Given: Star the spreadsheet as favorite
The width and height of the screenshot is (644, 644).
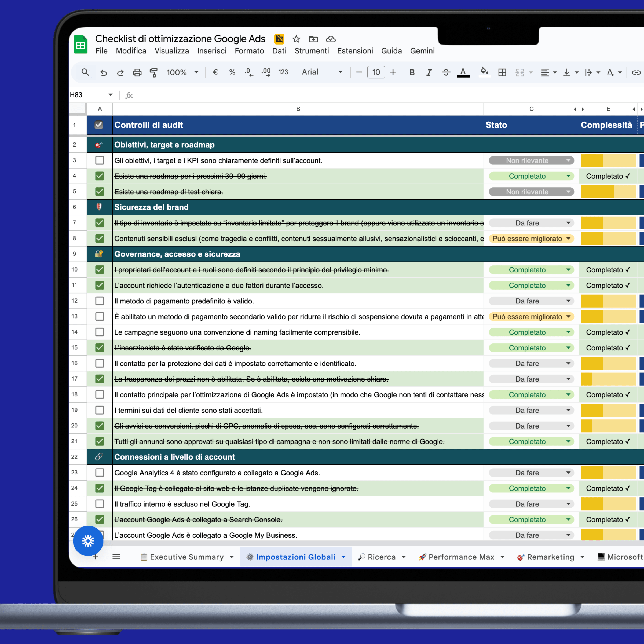Looking at the screenshot, I should pyautogui.click(x=296, y=39).
